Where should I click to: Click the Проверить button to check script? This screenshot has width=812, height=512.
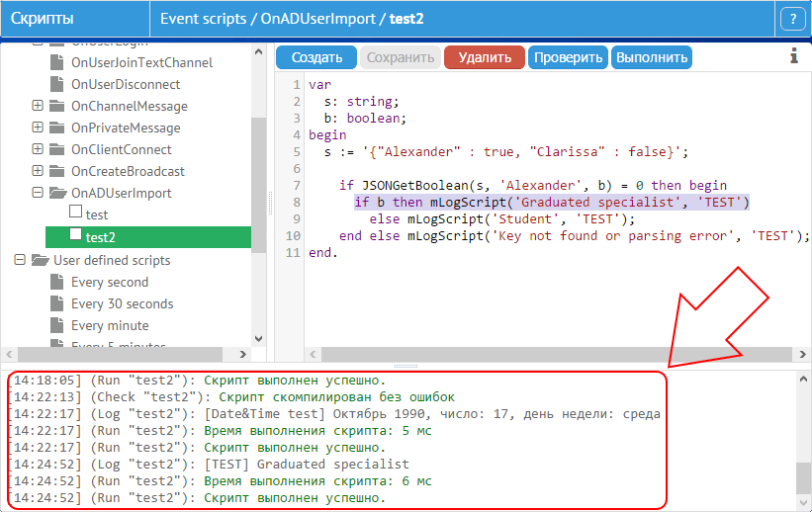click(568, 57)
